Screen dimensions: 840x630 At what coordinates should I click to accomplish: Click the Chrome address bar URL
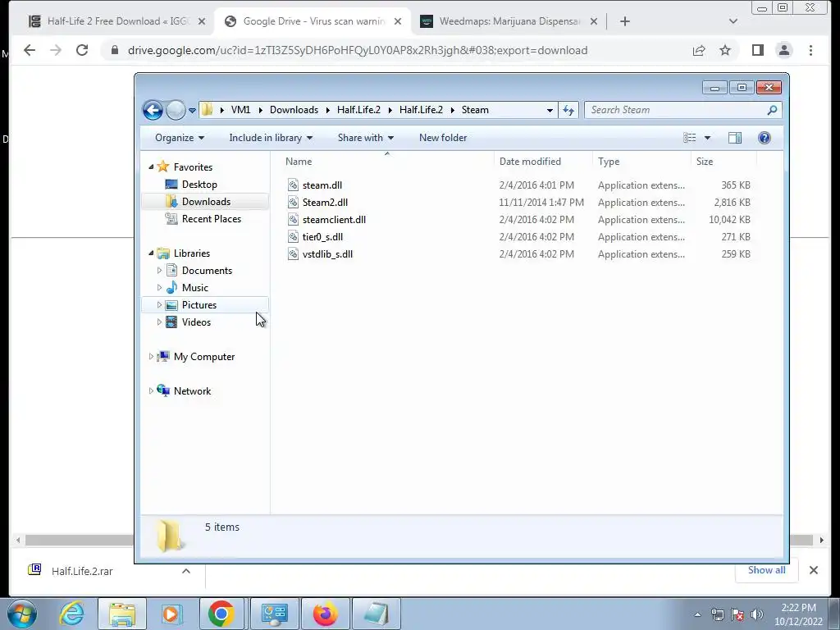point(358,50)
